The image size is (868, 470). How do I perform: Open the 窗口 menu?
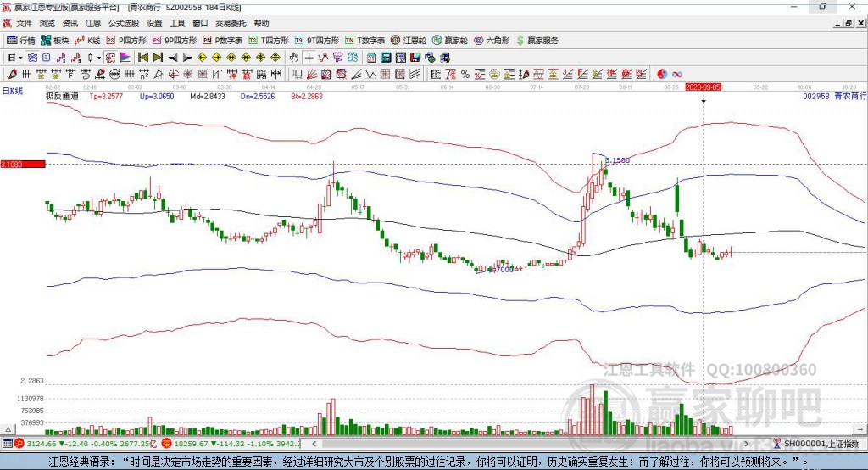(200, 23)
